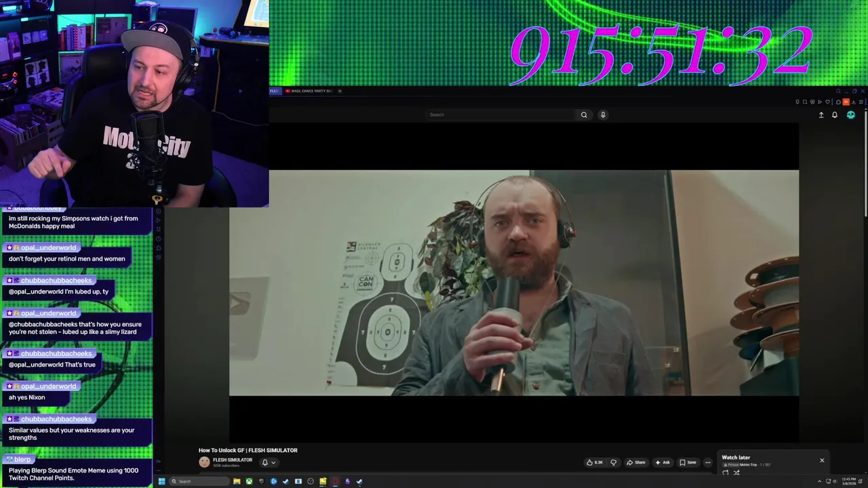Open the Windows Start menu
868x488 pixels.
[x=161, y=481]
